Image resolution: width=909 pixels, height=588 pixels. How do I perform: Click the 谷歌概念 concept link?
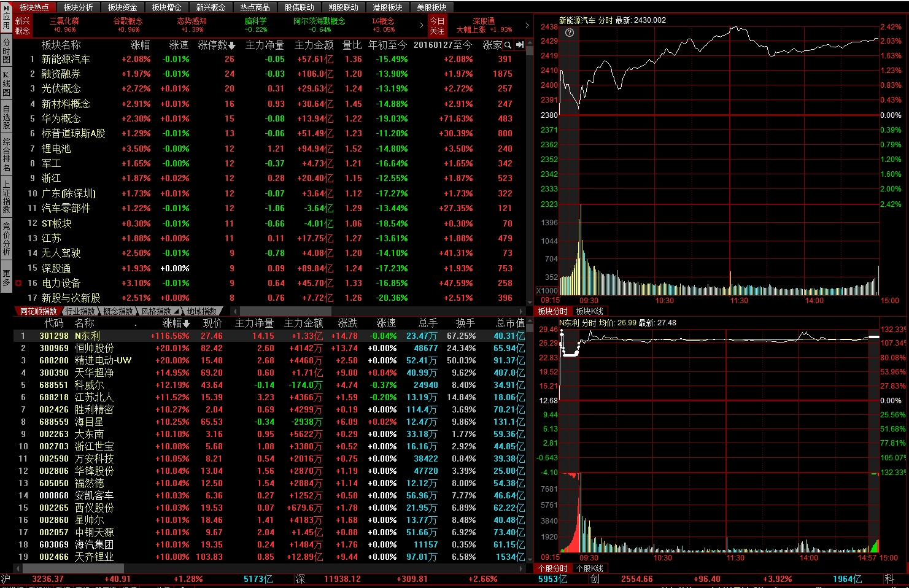(x=128, y=21)
